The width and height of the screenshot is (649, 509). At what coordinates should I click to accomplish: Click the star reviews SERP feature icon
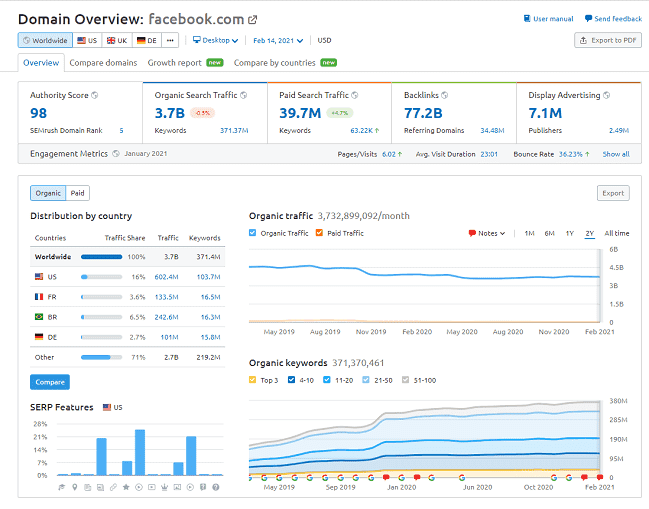pos(126,487)
